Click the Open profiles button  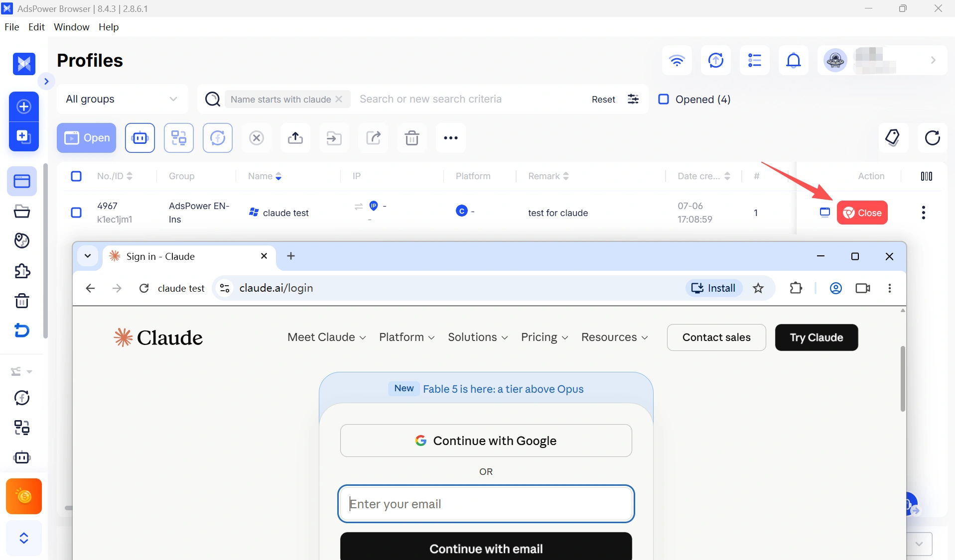point(87,138)
